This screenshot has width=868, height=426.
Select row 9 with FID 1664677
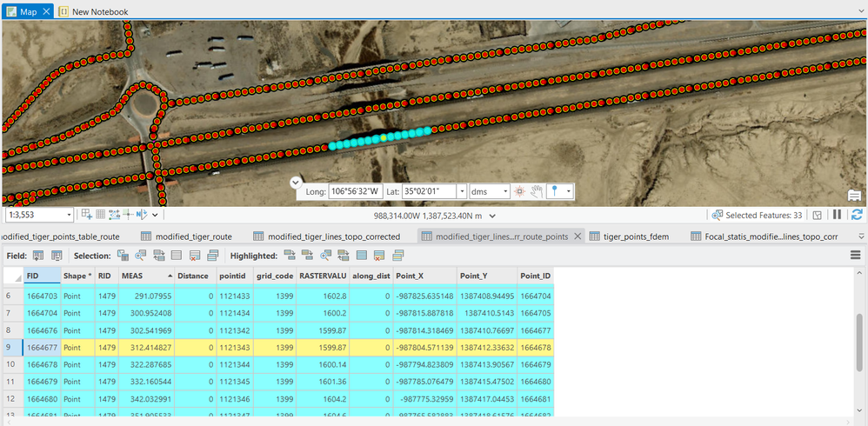coord(9,347)
